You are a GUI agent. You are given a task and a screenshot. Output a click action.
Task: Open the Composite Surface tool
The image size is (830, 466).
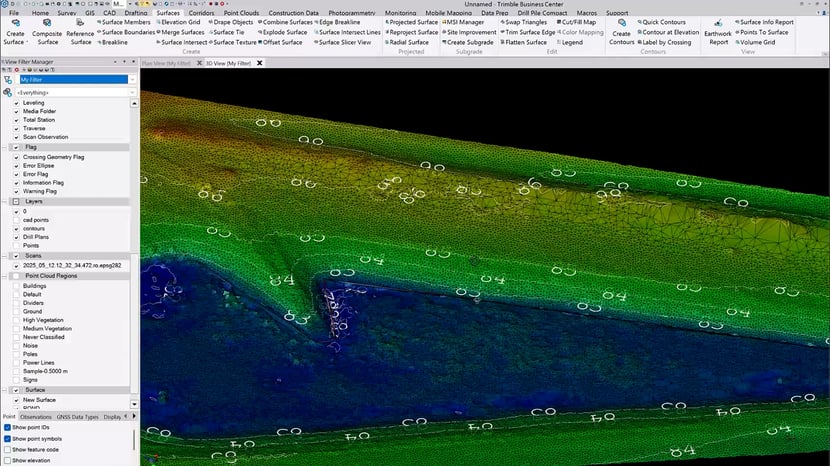coord(46,27)
